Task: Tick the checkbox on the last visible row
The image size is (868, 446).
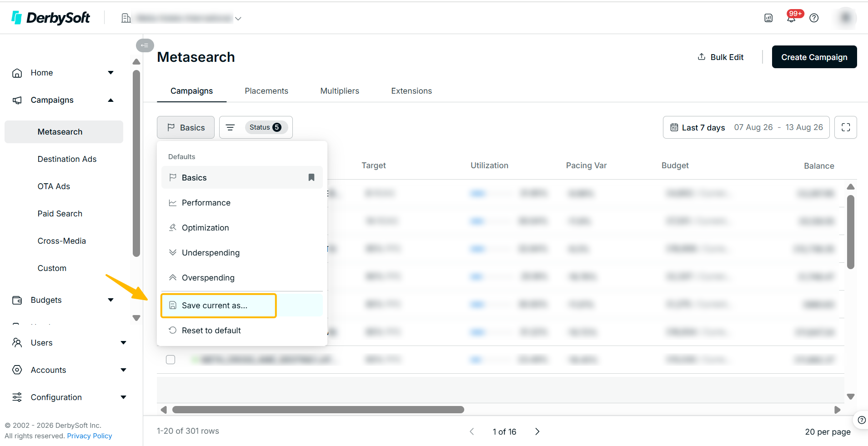Action: [171, 360]
